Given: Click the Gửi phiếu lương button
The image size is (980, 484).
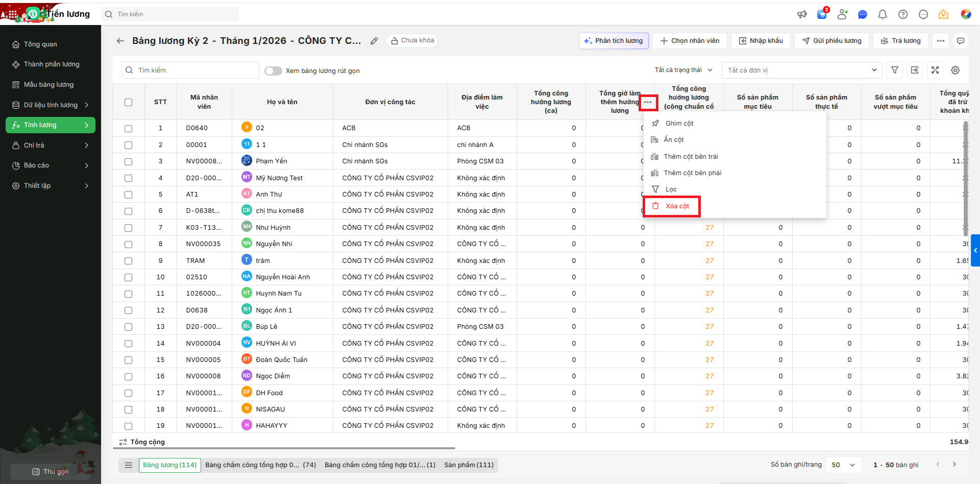Looking at the screenshot, I should (831, 41).
